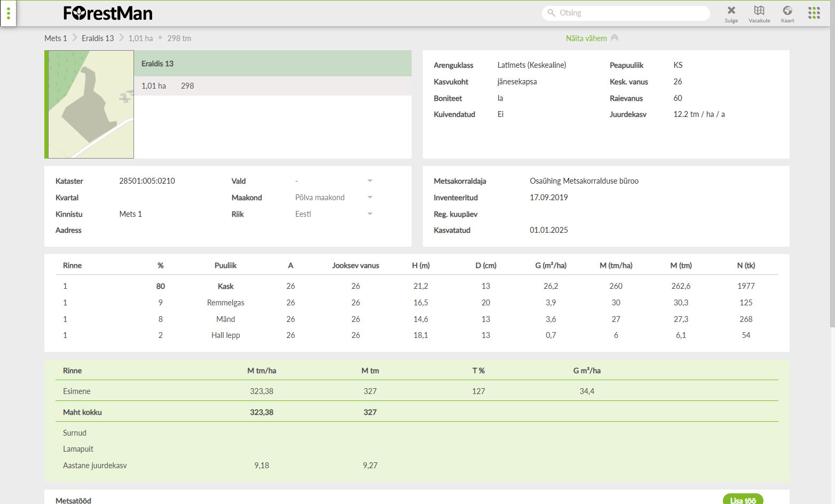Go to Mets 1 breadcrumb
The height and width of the screenshot is (504, 835).
(x=56, y=38)
